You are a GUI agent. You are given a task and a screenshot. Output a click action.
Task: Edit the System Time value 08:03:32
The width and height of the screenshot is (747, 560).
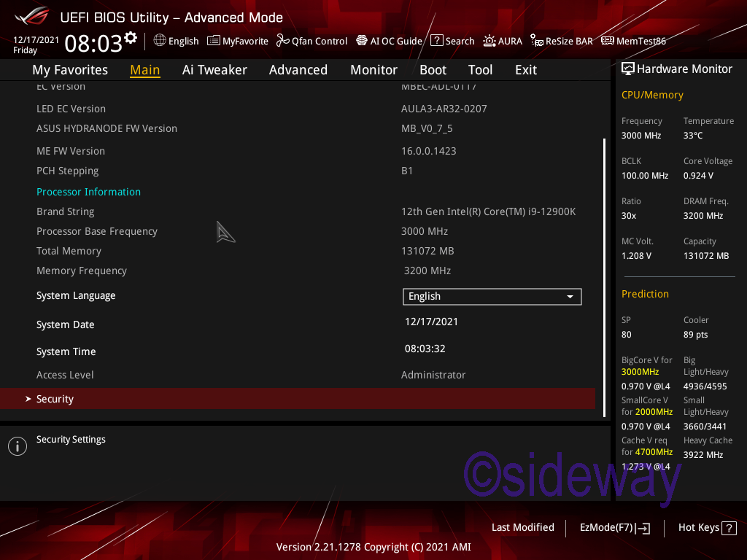click(425, 349)
